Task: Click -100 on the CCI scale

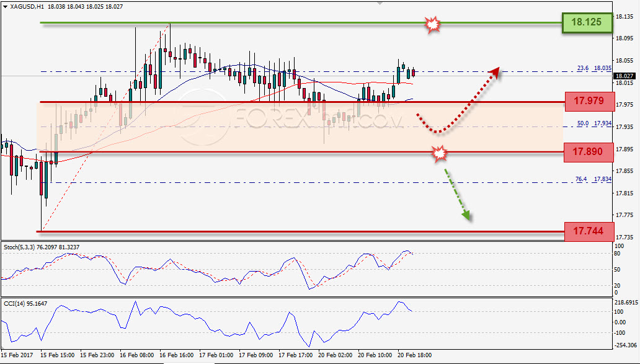Action: point(620,333)
